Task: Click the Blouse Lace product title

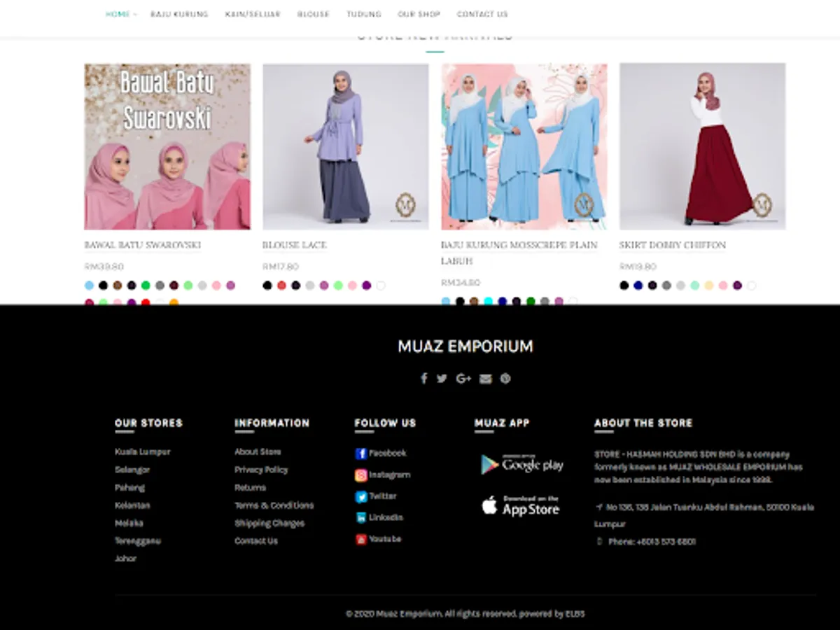Action: [295, 245]
